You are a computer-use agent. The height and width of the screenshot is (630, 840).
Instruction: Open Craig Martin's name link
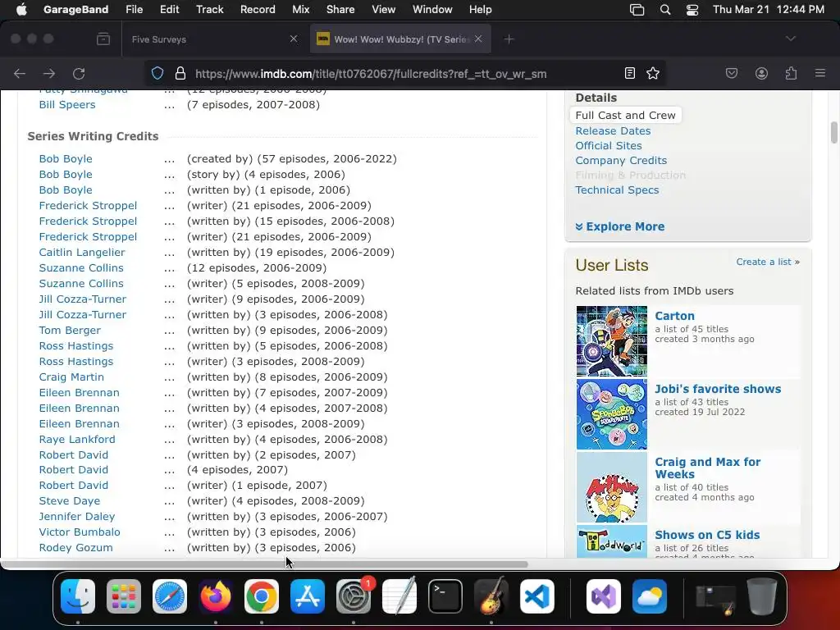coord(71,377)
